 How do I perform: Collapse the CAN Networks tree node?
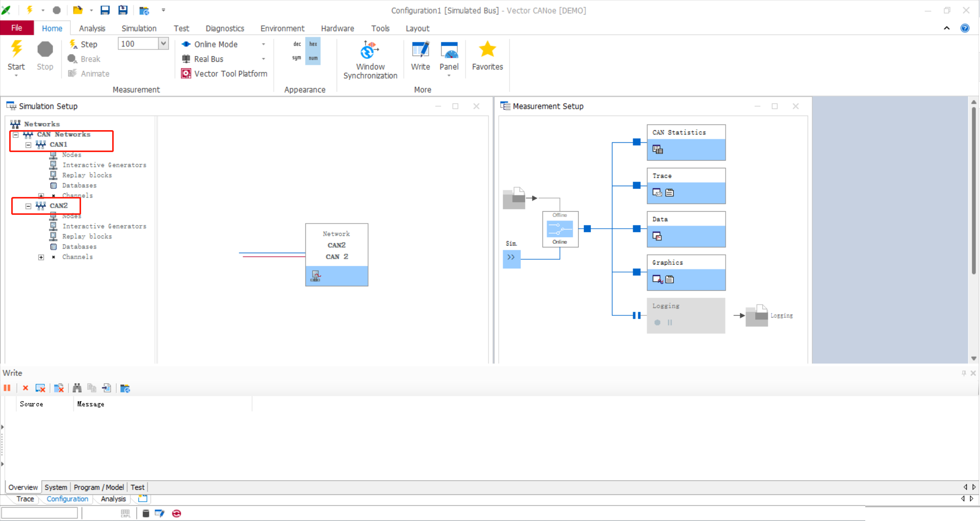pyautogui.click(x=16, y=135)
